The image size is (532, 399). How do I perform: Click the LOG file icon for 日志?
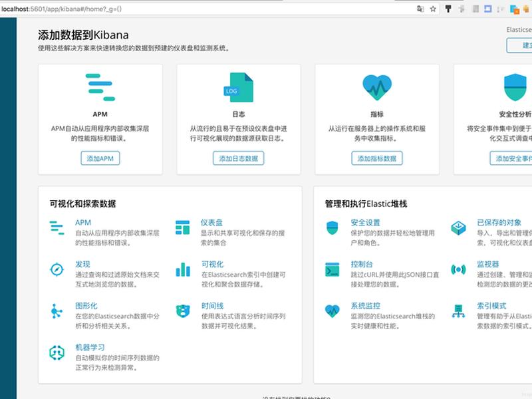click(238, 87)
